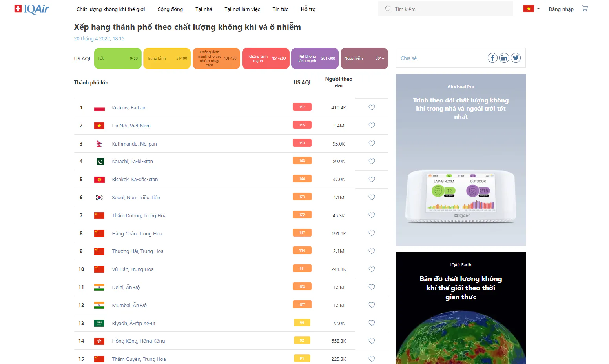This screenshot has height=364, width=609.
Task: Click the yellow Trung bình 51-100 swatch
Action: (167, 58)
